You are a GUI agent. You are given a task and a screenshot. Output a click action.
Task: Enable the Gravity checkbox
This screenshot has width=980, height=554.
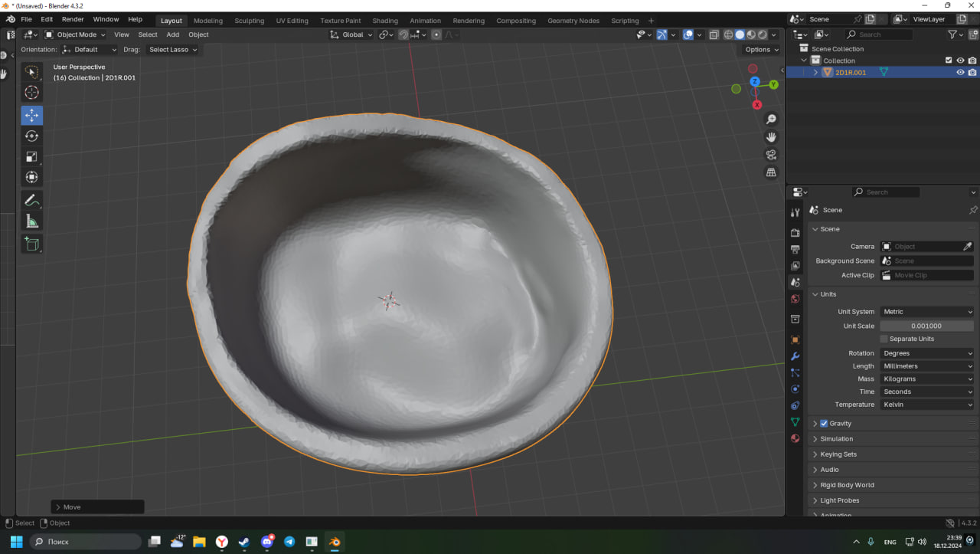(824, 424)
